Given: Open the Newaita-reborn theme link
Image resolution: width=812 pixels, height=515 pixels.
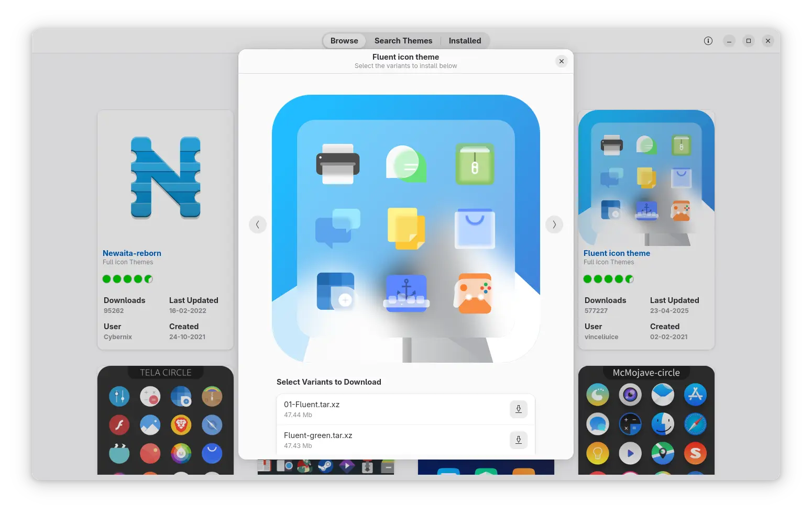Looking at the screenshot, I should 132,253.
